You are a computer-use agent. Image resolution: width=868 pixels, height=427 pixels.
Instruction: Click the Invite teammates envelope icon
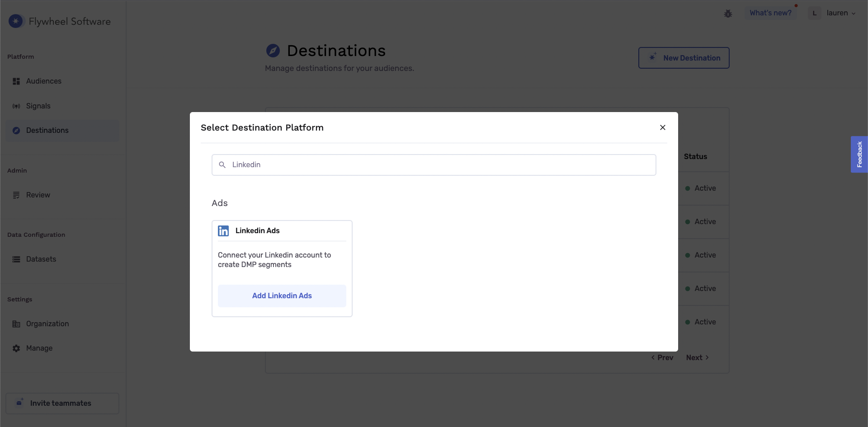tap(19, 403)
